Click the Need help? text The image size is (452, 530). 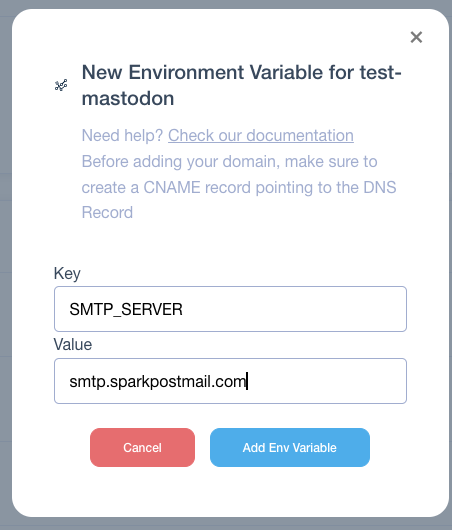(x=122, y=135)
